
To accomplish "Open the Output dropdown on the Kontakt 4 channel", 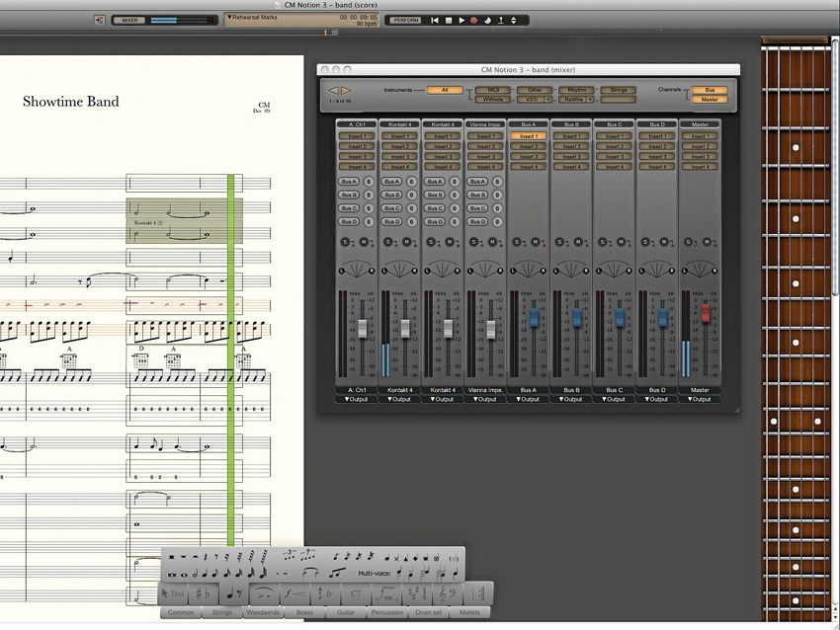I will 399,399.
